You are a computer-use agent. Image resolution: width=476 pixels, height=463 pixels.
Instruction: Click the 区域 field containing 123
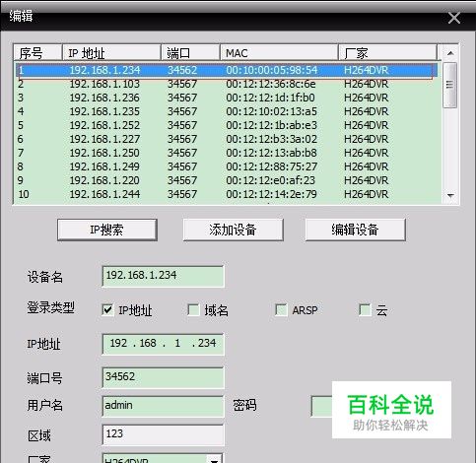[163, 434]
